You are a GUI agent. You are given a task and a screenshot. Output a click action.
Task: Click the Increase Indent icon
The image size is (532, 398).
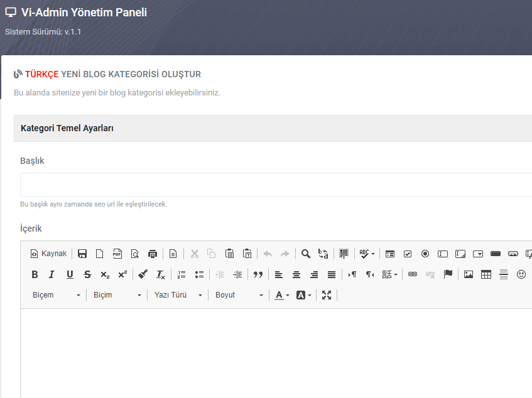(x=237, y=274)
